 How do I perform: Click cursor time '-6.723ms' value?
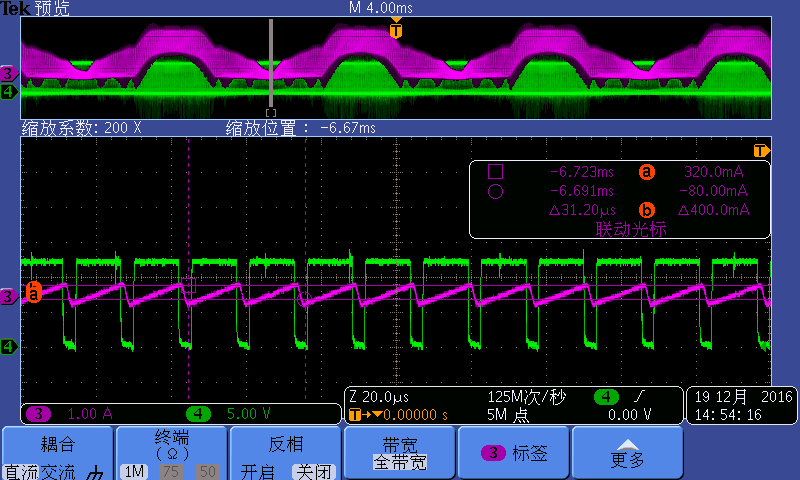pyautogui.click(x=582, y=172)
